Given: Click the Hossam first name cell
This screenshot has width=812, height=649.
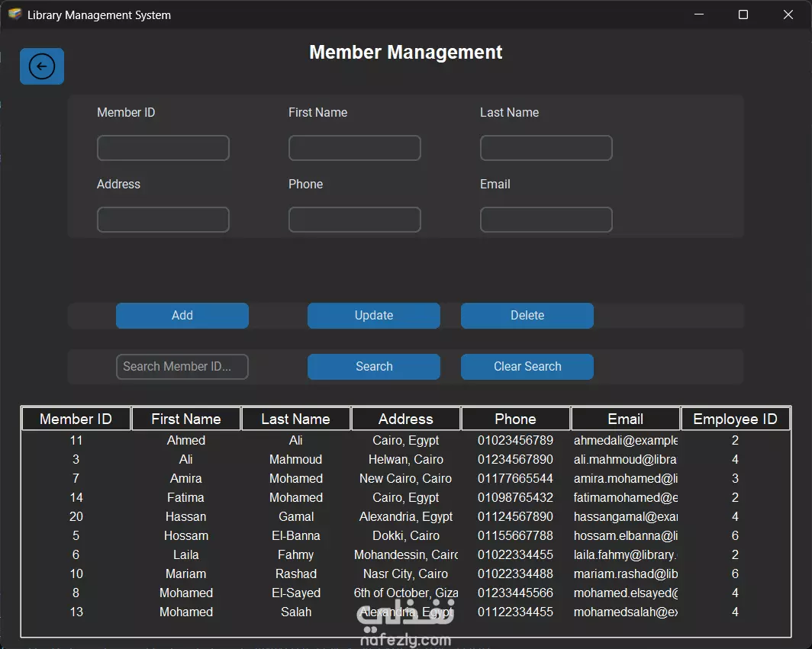Looking at the screenshot, I should (186, 535).
